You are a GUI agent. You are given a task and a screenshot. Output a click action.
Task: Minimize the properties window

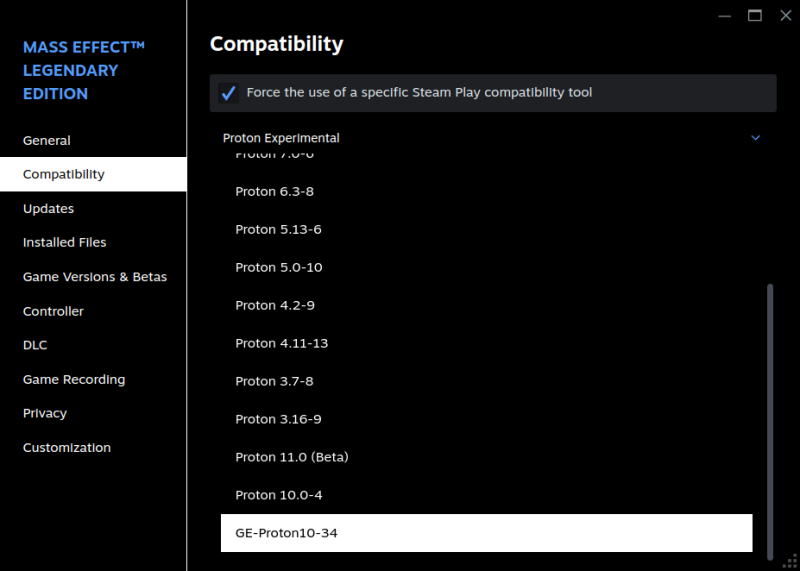[724, 16]
